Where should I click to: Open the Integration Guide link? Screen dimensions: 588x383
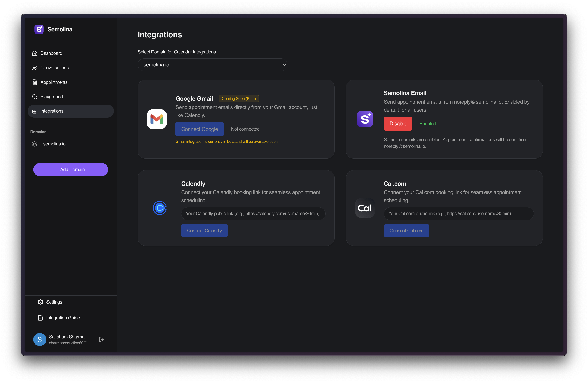[x=71, y=318]
